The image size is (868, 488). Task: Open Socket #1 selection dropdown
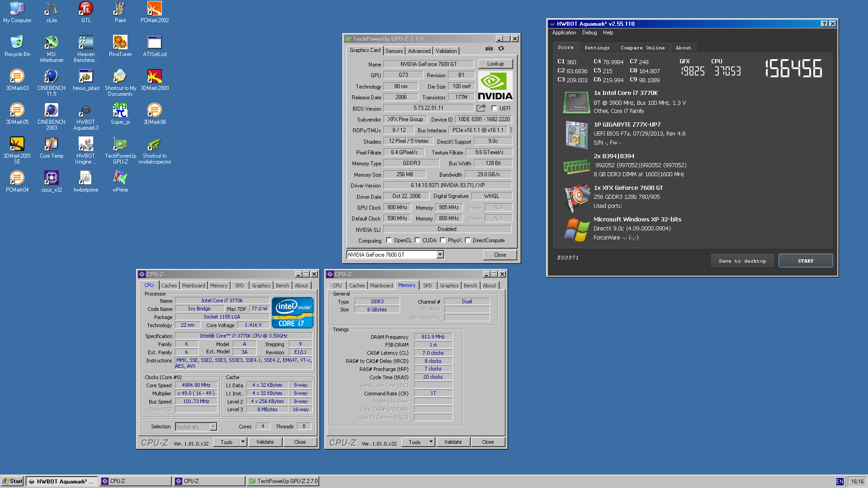pos(213,427)
